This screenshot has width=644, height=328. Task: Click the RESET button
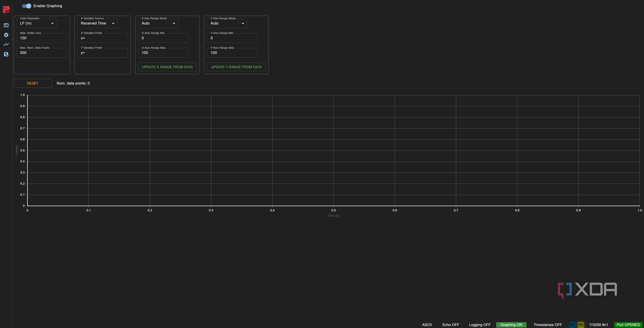pyautogui.click(x=33, y=83)
